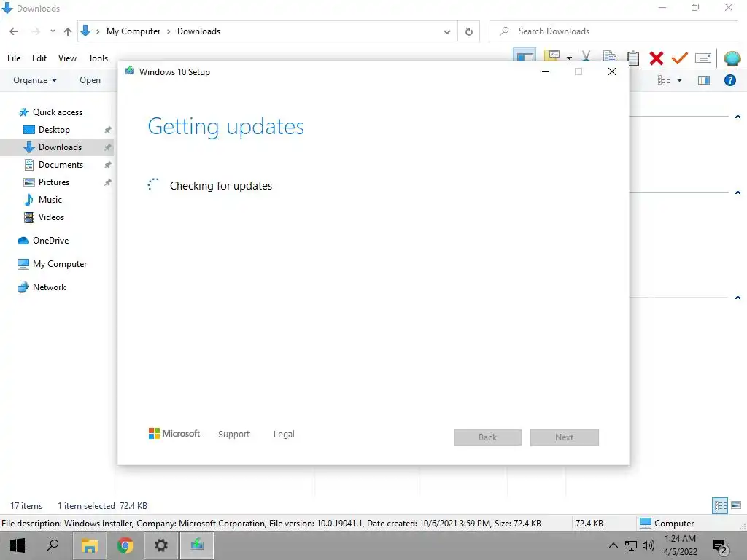Select Downloads in navigation pane
Screen dimensions: 747x560
(60, 147)
